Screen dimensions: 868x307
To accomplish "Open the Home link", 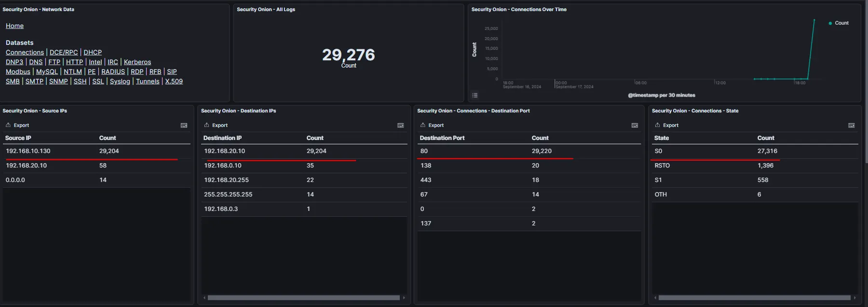I will 14,26.
